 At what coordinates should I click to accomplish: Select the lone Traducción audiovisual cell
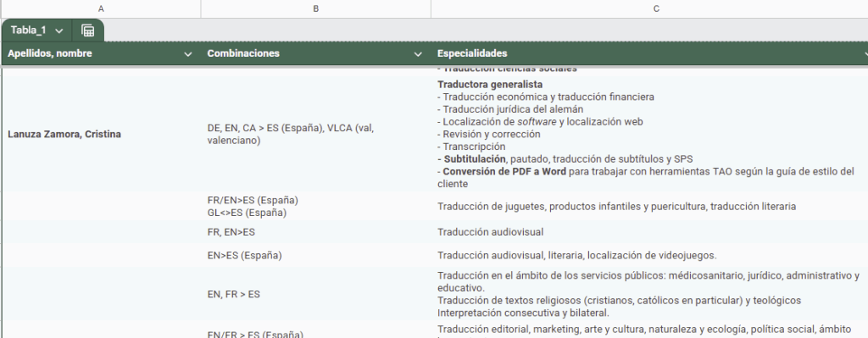[649, 232]
